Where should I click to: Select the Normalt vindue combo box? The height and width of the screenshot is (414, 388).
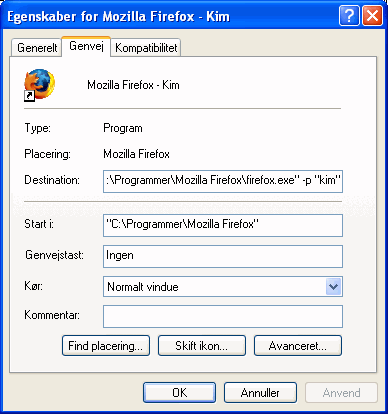click(223, 286)
